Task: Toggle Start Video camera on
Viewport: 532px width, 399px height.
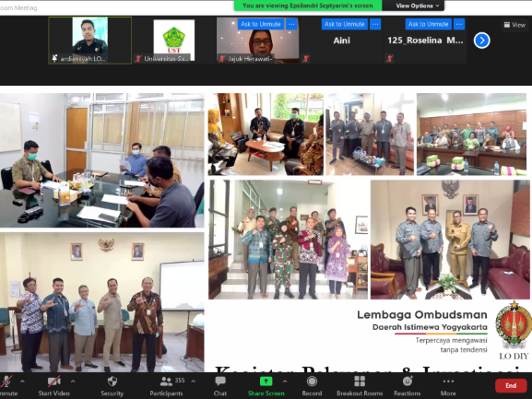Action: (53, 381)
